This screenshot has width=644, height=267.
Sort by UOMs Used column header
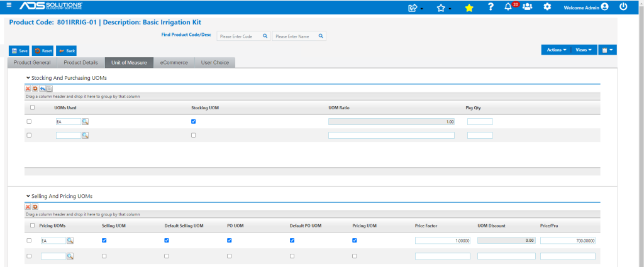point(65,108)
